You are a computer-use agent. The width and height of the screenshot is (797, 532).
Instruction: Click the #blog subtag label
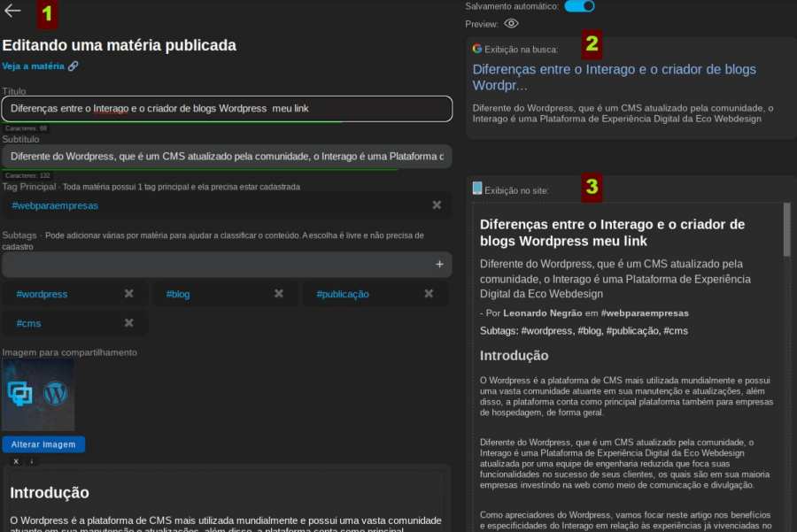pyautogui.click(x=178, y=294)
